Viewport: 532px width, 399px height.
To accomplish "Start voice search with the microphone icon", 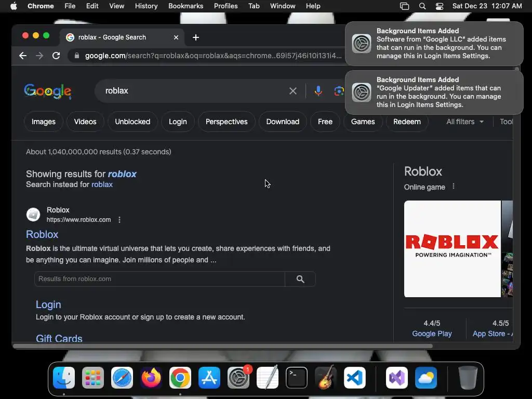I will click(x=318, y=91).
